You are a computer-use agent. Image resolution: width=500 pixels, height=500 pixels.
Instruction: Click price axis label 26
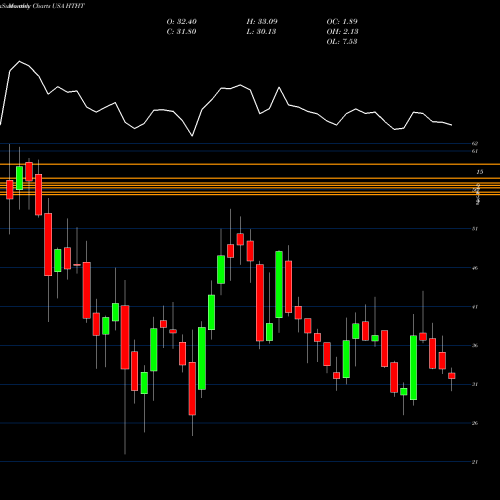(x=475, y=423)
